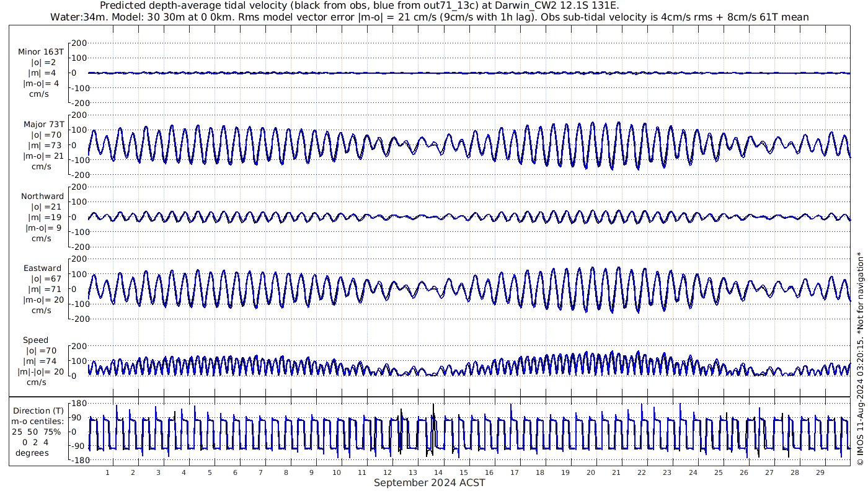Click the '25 50 75%' centile text
Viewport: 868px width, 496px height.
(36, 432)
